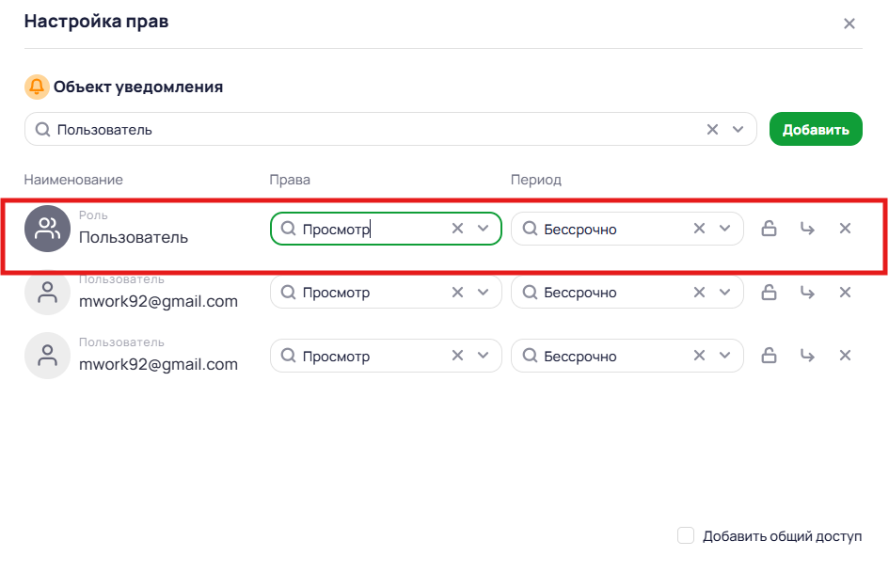
Task: Clear the Бессрочно value in the first row
Action: 699,229
